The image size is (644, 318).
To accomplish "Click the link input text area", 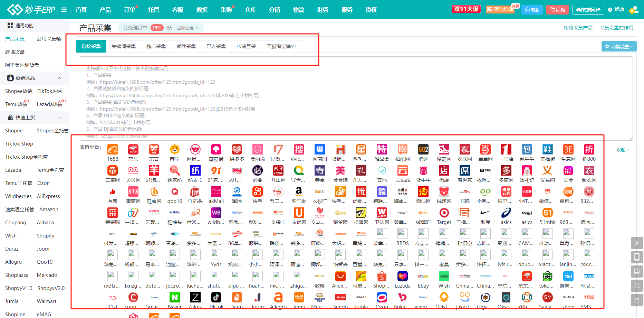I will [x=356, y=100].
